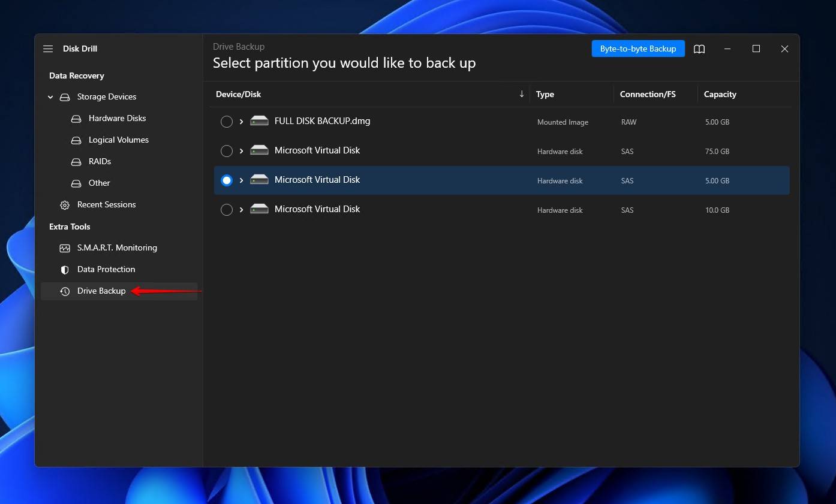
Task: Click the RAIDs drive icon
Action: coord(76,162)
